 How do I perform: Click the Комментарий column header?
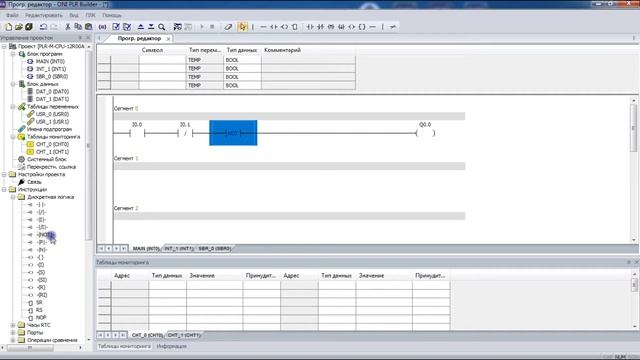point(282,50)
